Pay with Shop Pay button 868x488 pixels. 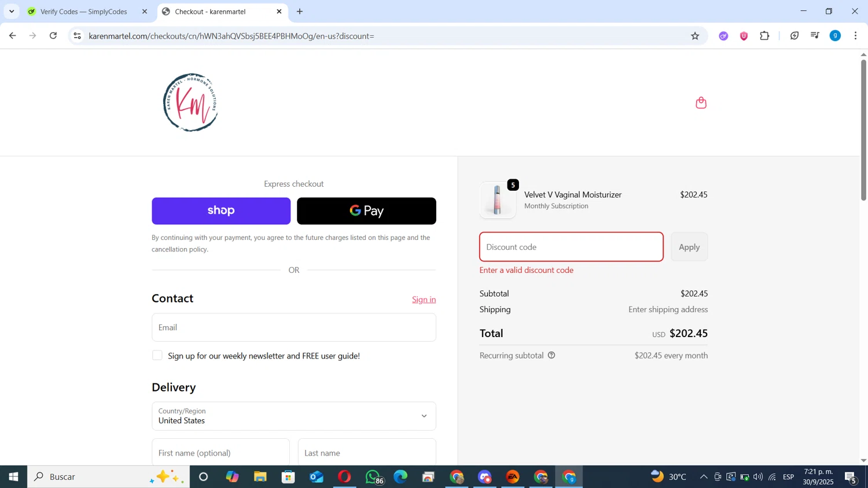[221, 211]
